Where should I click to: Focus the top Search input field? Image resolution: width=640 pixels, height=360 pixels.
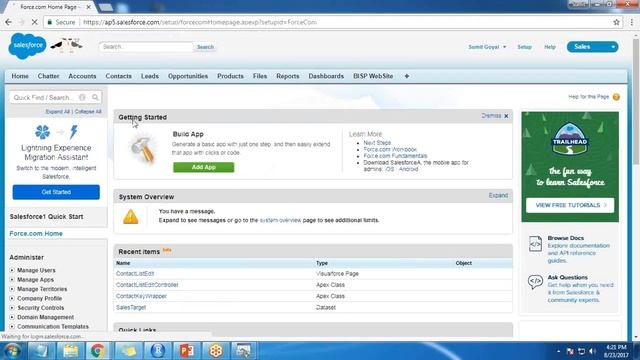click(x=146, y=47)
